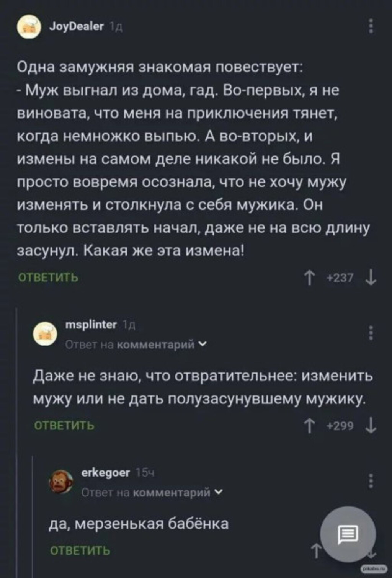Click the +299 rating on msplinter's reply

coord(340,426)
